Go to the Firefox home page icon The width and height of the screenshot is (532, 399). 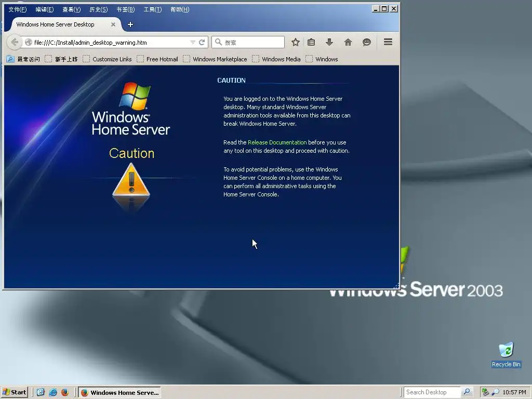click(x=348, y=42)
